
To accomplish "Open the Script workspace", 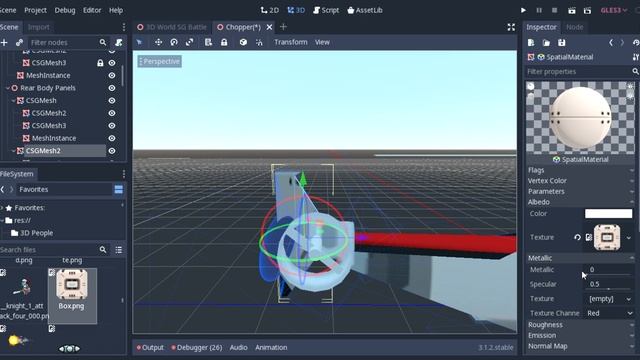I will (x=326, y=10).
